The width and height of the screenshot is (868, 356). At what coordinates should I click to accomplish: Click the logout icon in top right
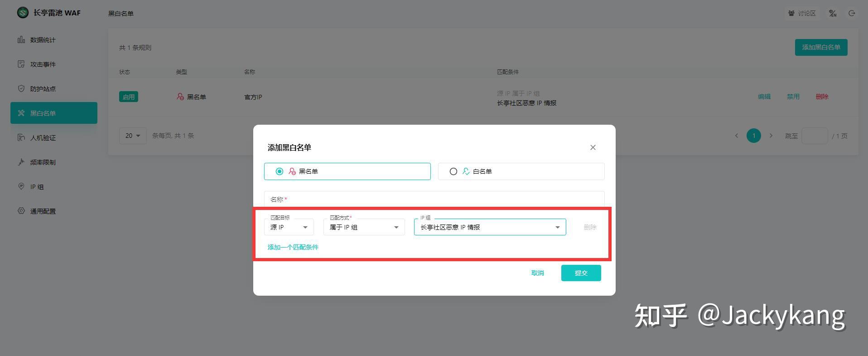pyautogui.click(x=852, y=14)
